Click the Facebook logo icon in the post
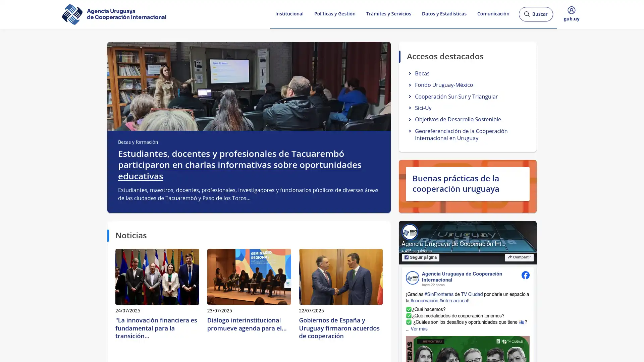644x362 pixels. pyautogui.click(x=525, y=275)
